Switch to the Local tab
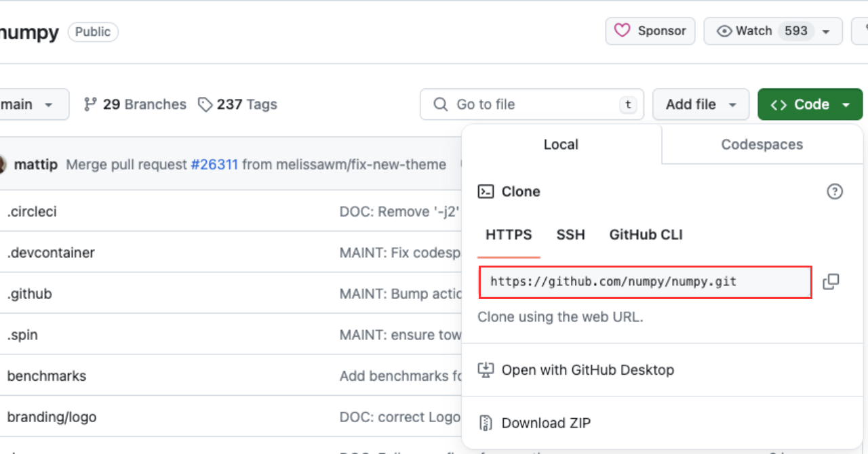 [561, 144]
